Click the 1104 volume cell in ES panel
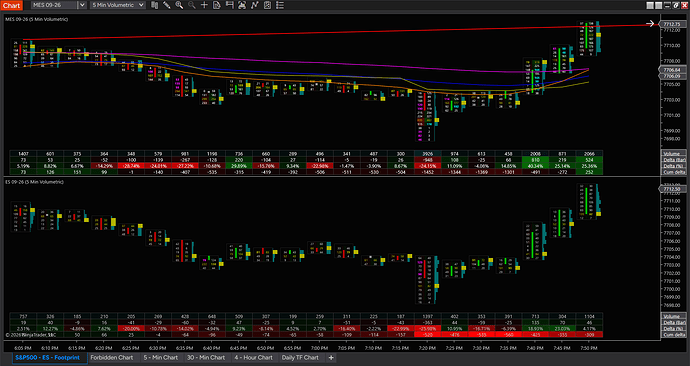This screenshot has height=366, width=690. (x=589, y=316)
